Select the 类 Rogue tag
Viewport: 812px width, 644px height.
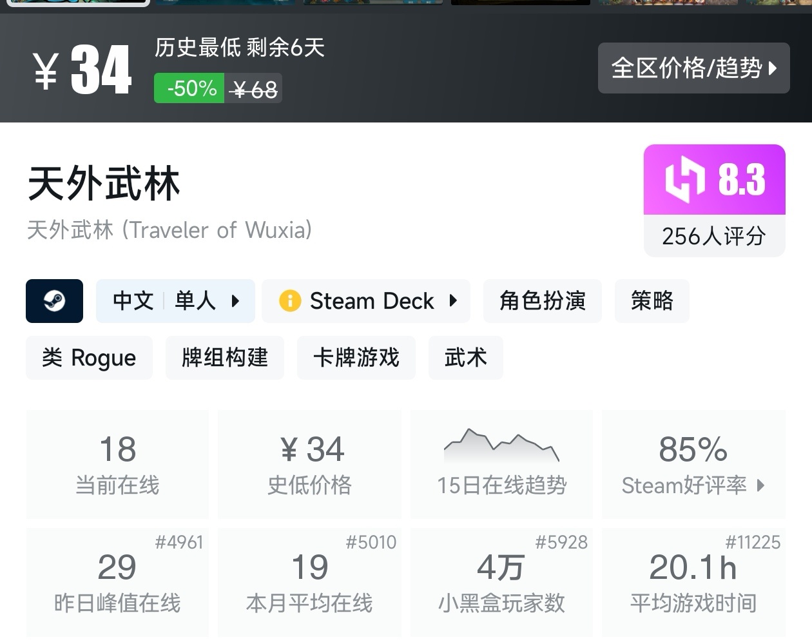coord(89,358)
